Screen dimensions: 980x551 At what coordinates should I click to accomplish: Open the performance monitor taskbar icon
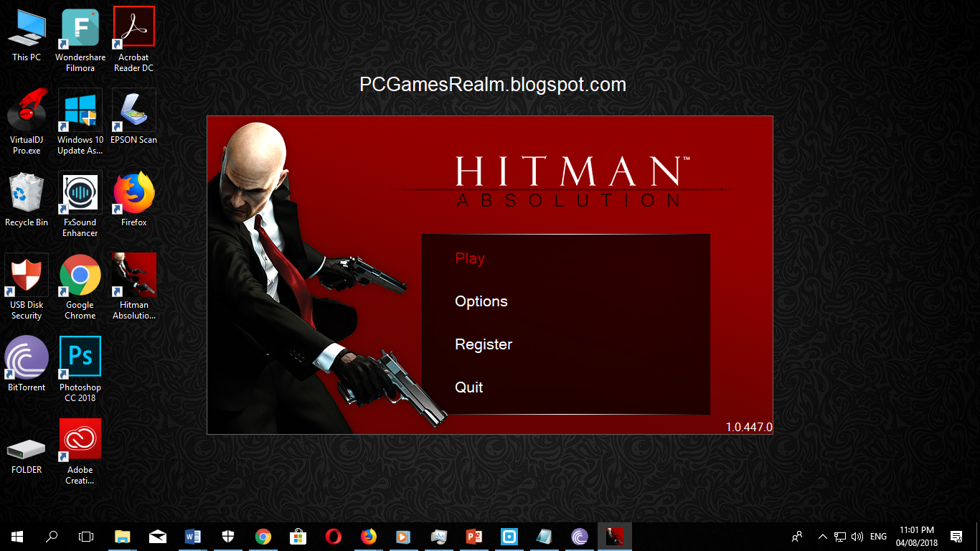[439, 536]
